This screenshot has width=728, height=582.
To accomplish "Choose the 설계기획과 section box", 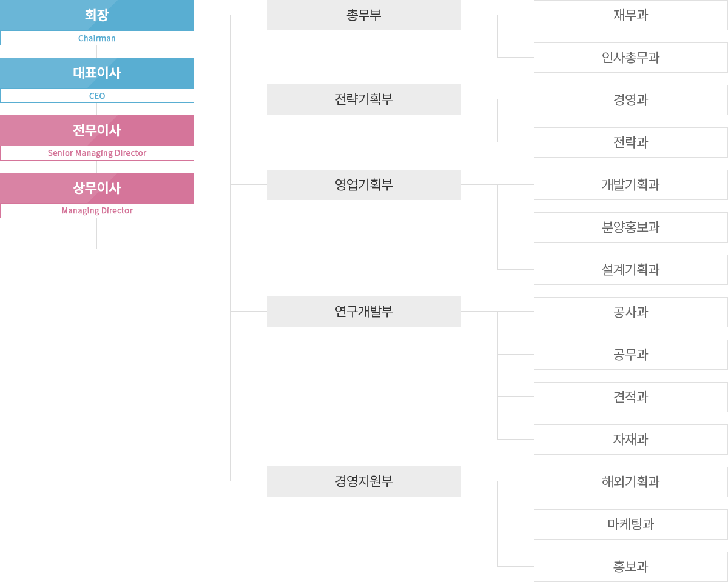I will pyautogui.click(x=631, y=270).
